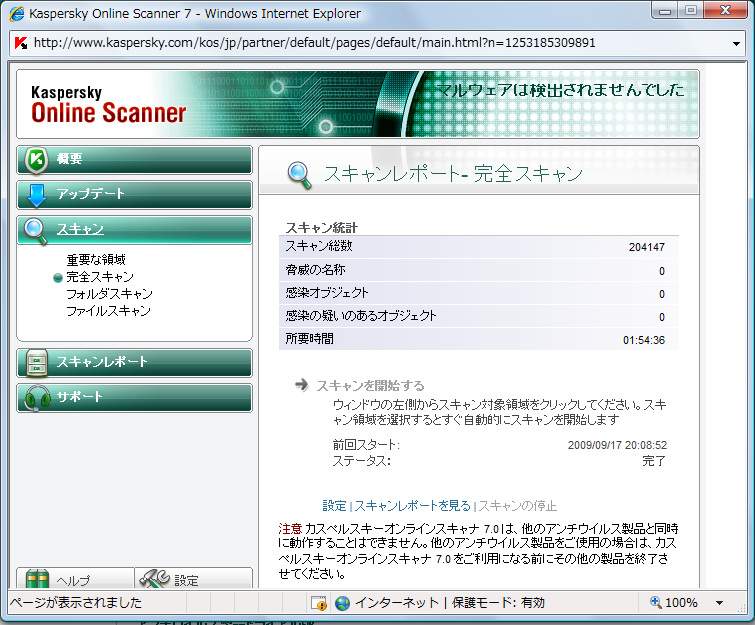Choose ファイルスキャン scan option
Image resolution: width=755 pixels, height=625 pixels.
108,311
